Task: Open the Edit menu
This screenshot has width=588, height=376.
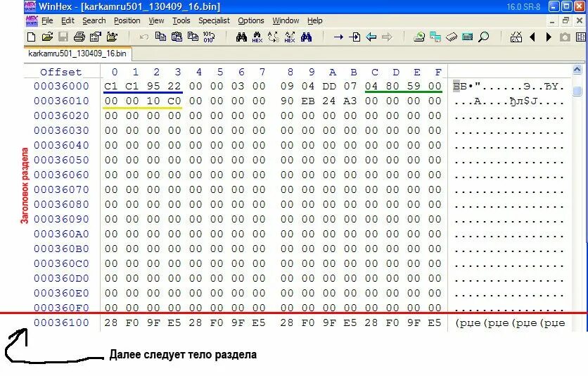Action: (68, 20)
